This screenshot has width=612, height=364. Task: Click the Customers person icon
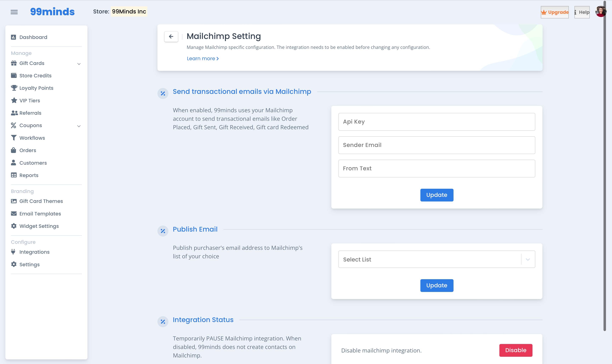pos(13,163)
